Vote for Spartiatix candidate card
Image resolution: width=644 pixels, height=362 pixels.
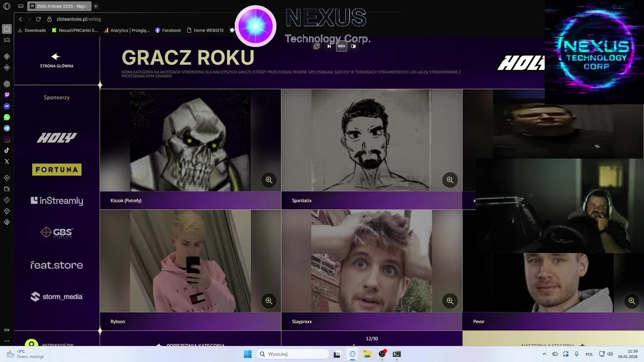tap(371, 149)
